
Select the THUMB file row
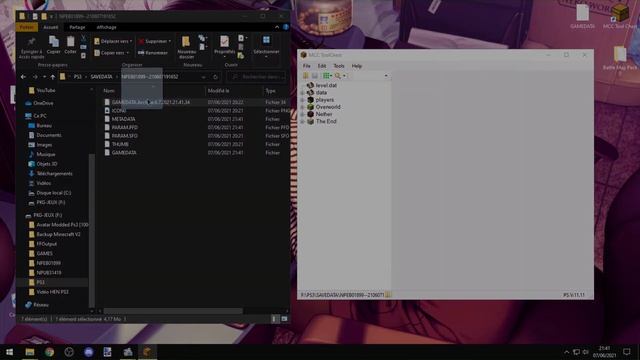pyautogui.click(x=196, y=144)
